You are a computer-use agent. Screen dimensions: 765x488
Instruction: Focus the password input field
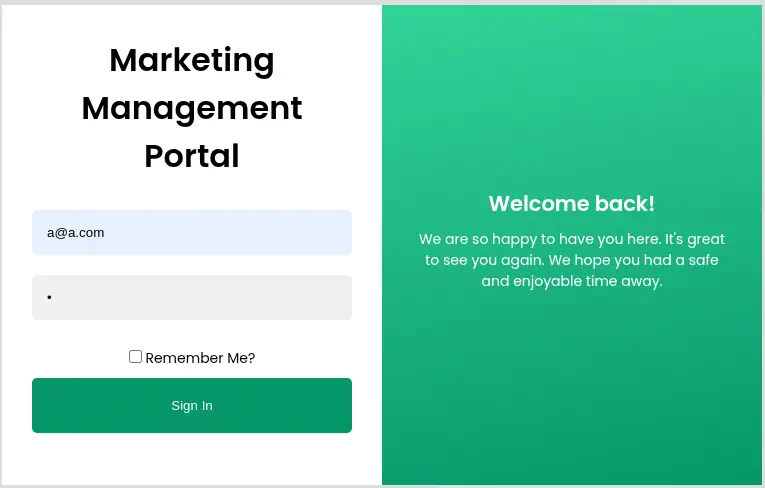[191, 297]
